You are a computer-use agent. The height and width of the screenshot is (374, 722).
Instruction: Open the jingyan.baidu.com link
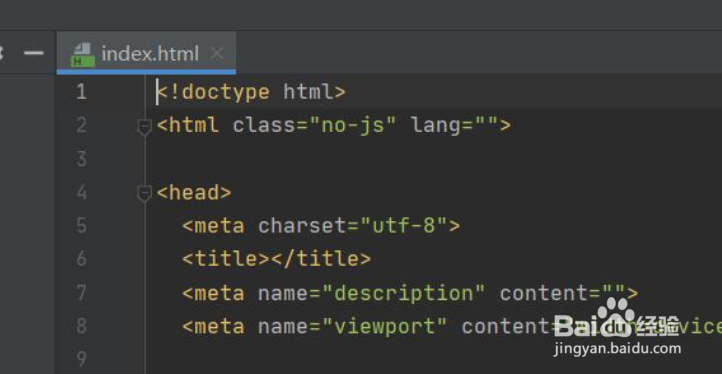617,348
